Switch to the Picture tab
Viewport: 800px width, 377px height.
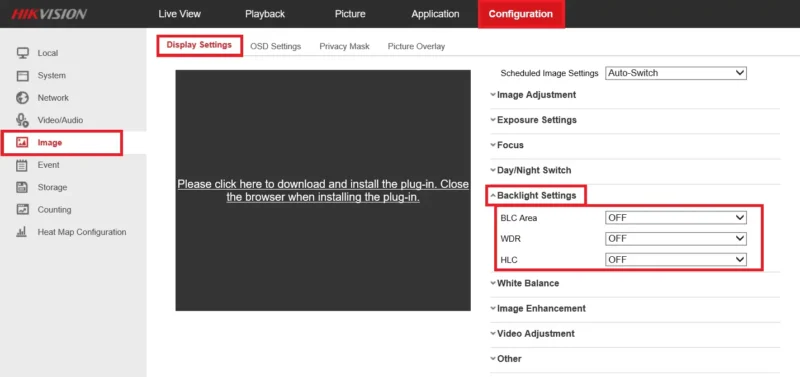tap(350, 14)
